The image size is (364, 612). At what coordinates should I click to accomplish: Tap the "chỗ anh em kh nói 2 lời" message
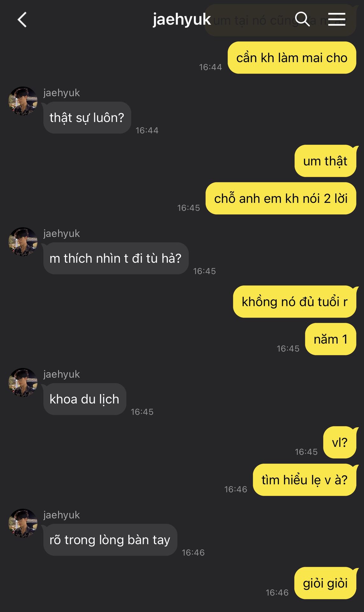click(x=281, y=198)
